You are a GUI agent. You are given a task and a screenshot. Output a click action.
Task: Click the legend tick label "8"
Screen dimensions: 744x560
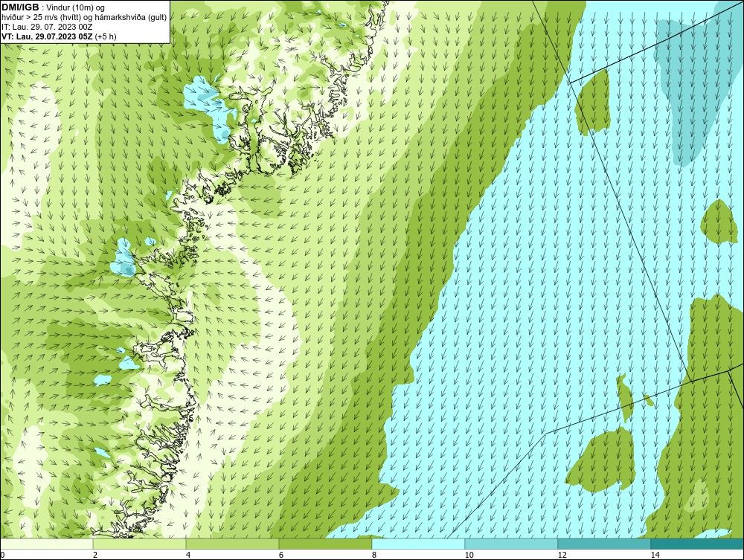(374, 555)
